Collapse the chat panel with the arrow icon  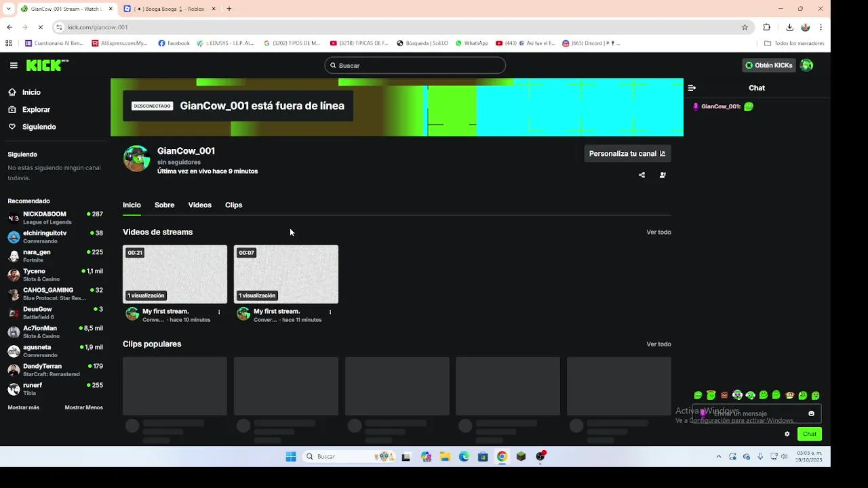pos(692,88)
